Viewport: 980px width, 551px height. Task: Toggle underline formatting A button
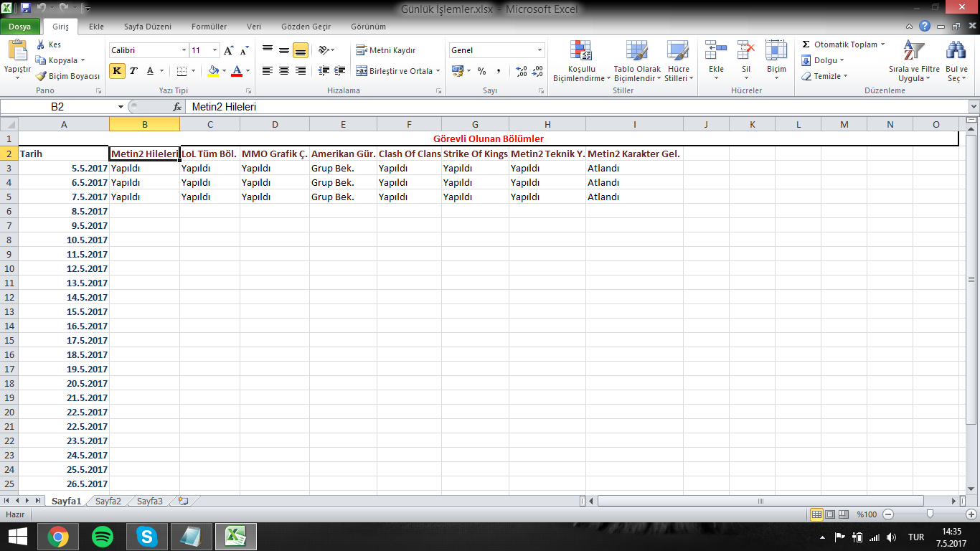point(150,70)
